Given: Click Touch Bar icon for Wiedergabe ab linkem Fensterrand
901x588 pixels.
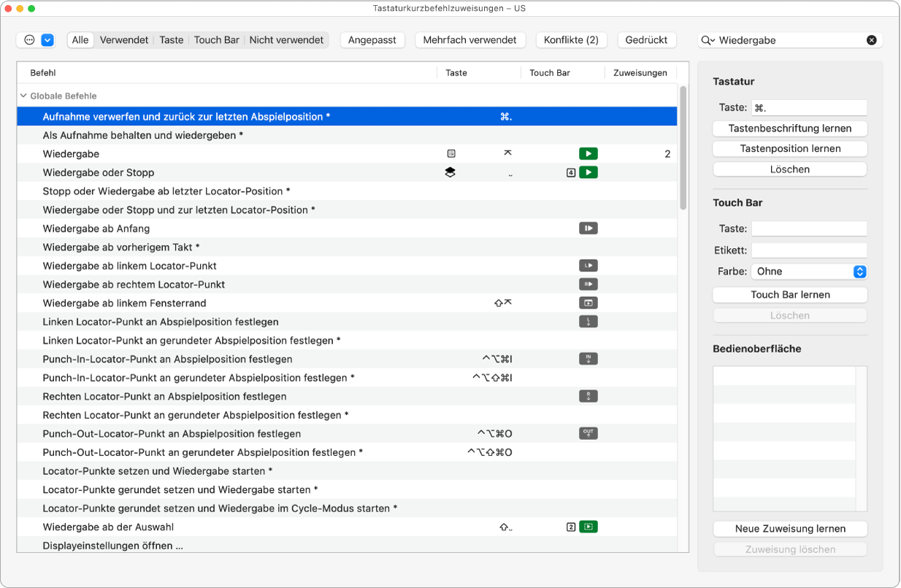Looking at the screenshot, I should point(588,303).
